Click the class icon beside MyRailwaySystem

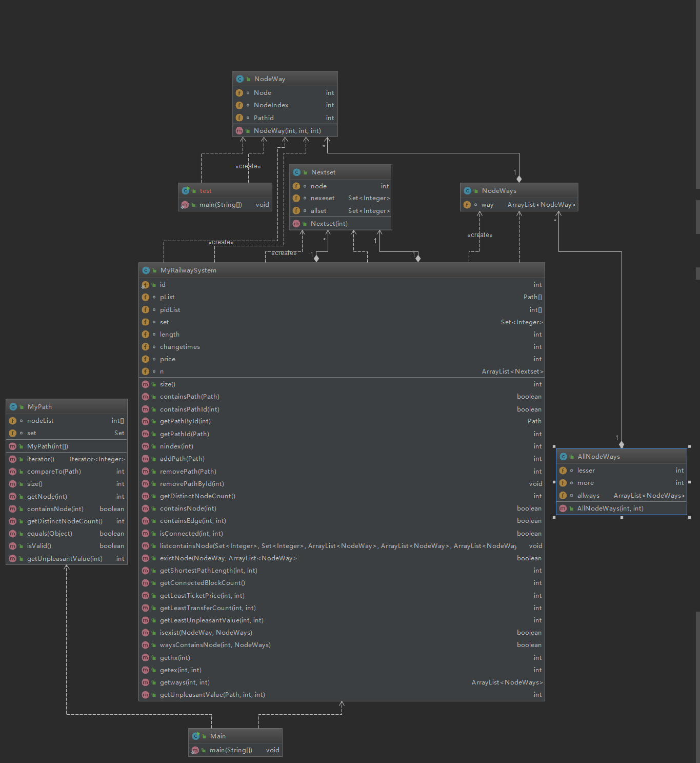click(x=146, y=270)
